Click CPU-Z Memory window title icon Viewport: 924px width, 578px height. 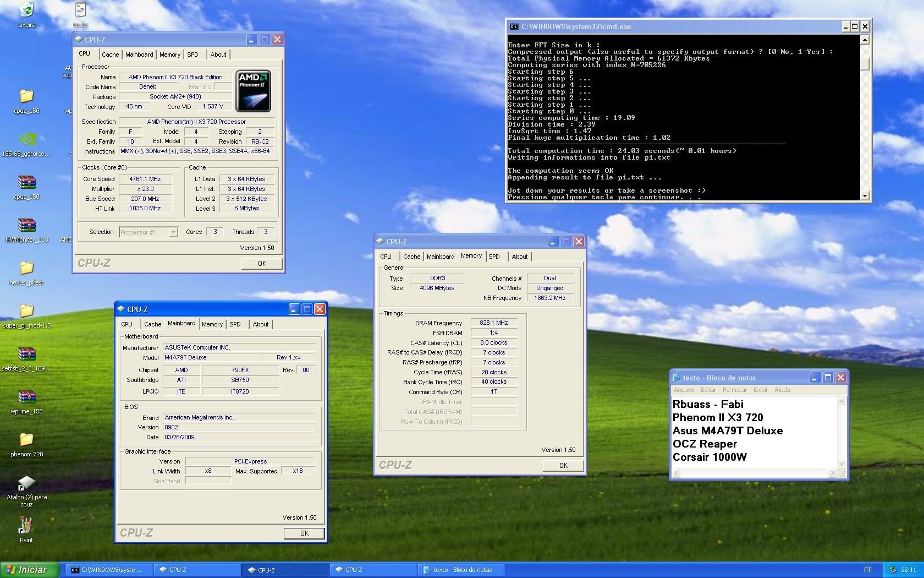[380, 242]
